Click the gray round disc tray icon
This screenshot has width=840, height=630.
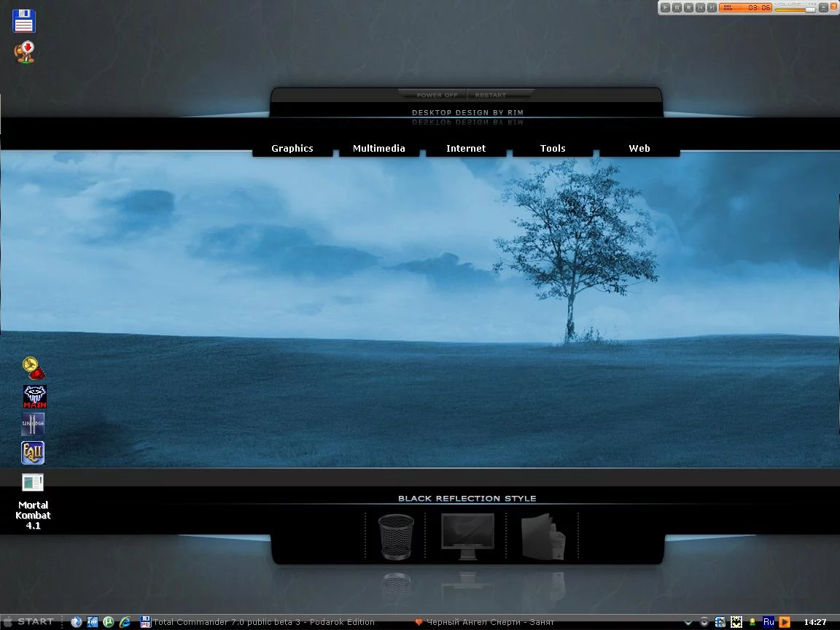(x=704, y=622)
